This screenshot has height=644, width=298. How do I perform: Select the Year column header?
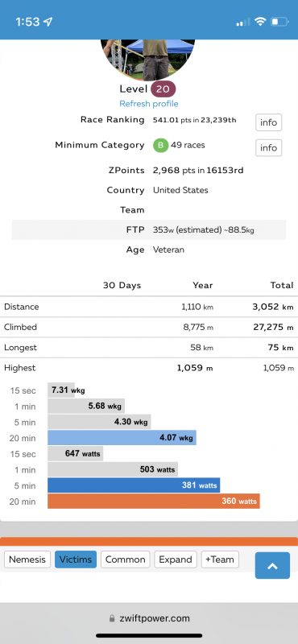[x=203, y=286]
